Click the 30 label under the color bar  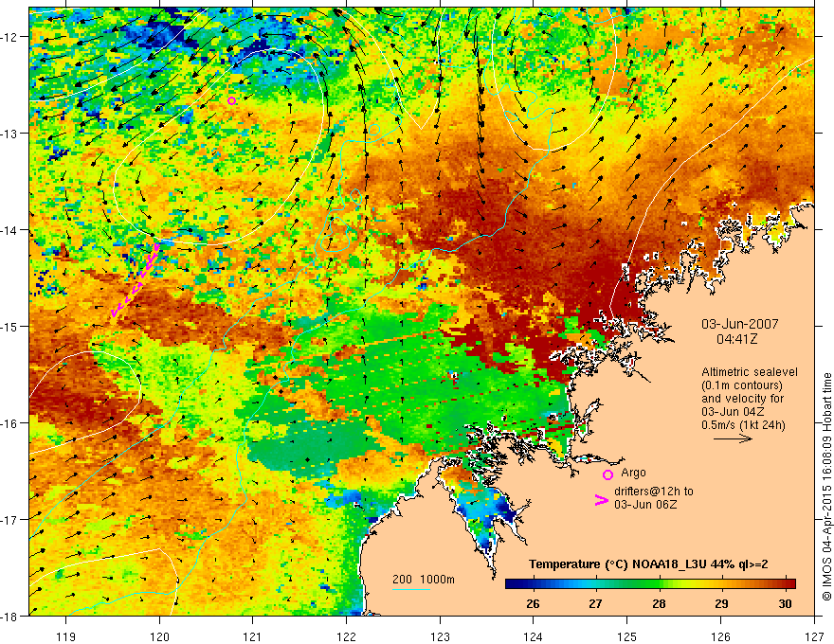[785, 603]
